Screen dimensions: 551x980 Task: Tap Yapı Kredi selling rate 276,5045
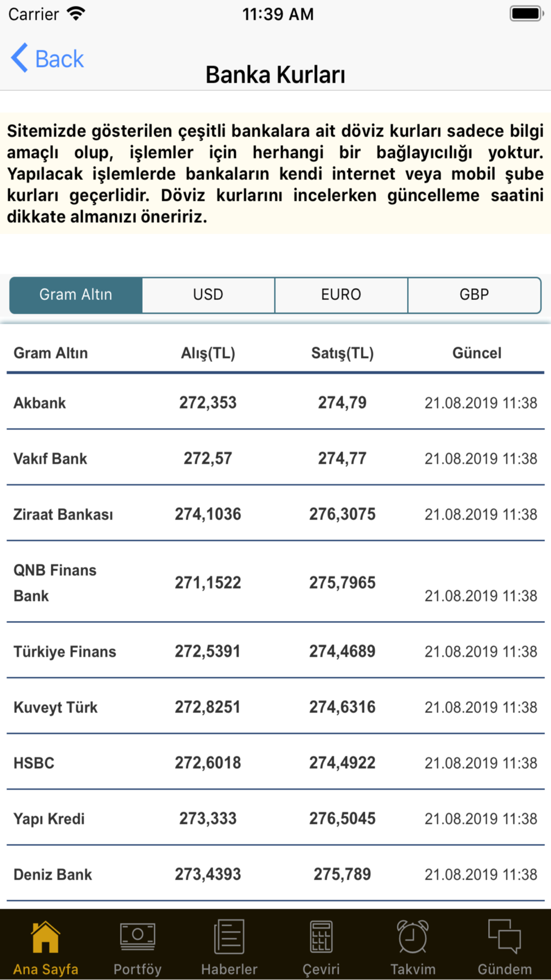pyautogui.click(x=342, y=819)
